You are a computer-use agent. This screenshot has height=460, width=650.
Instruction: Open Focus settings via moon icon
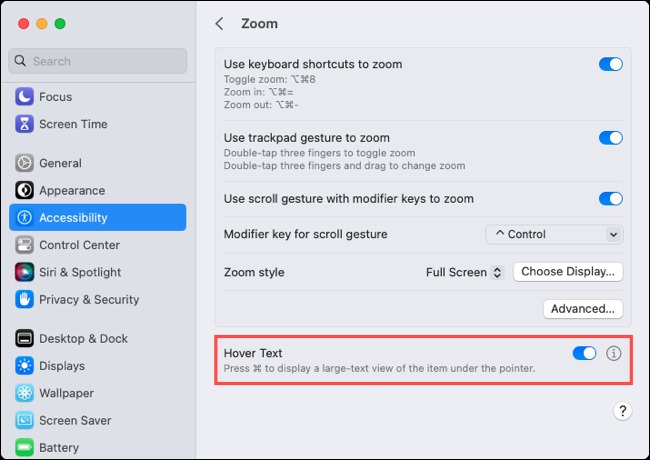(x=24, y=97)
